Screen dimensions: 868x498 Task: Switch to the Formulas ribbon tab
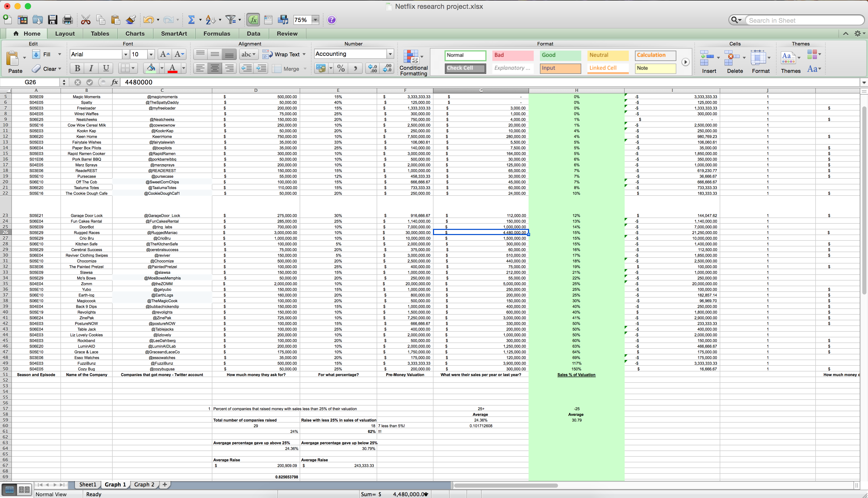(x=216, y=34)
